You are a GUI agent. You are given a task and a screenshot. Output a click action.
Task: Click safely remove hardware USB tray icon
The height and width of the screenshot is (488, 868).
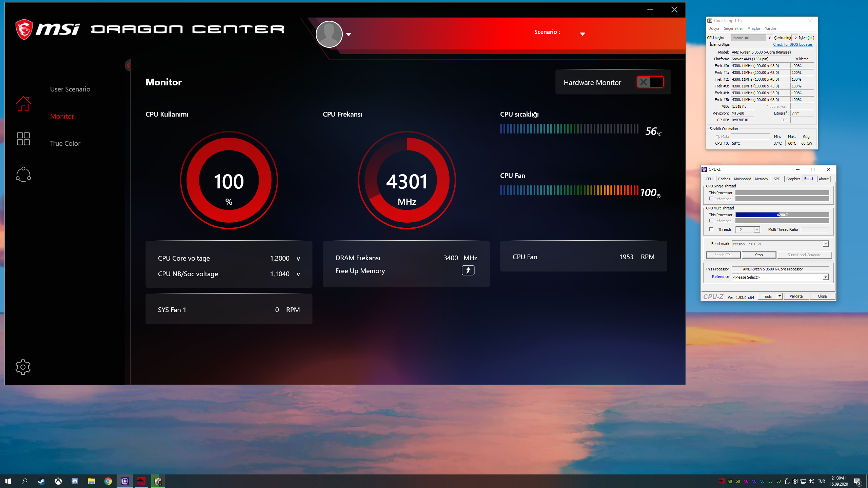(x=787, y=481)
